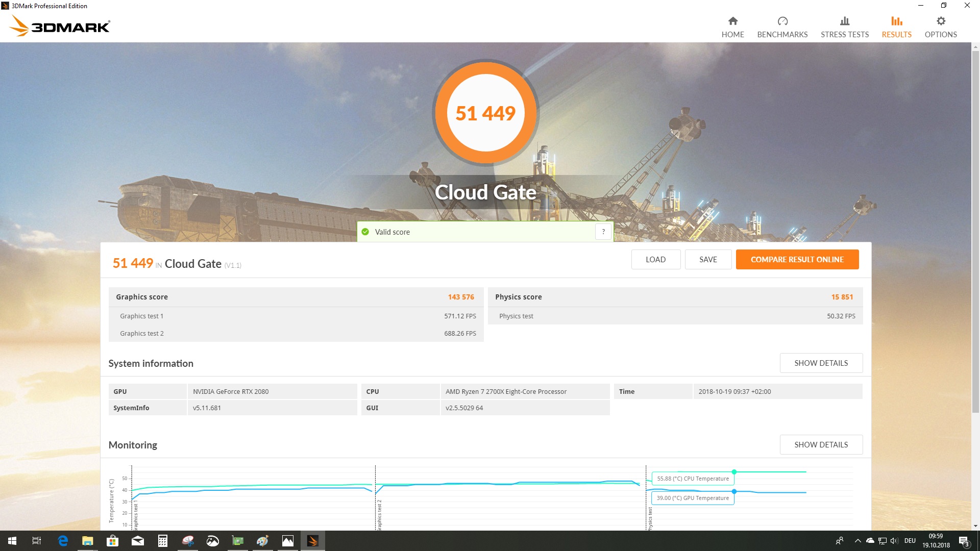Click the Save result button
Viewport: 980px width, 551px height.
(708, 259)
